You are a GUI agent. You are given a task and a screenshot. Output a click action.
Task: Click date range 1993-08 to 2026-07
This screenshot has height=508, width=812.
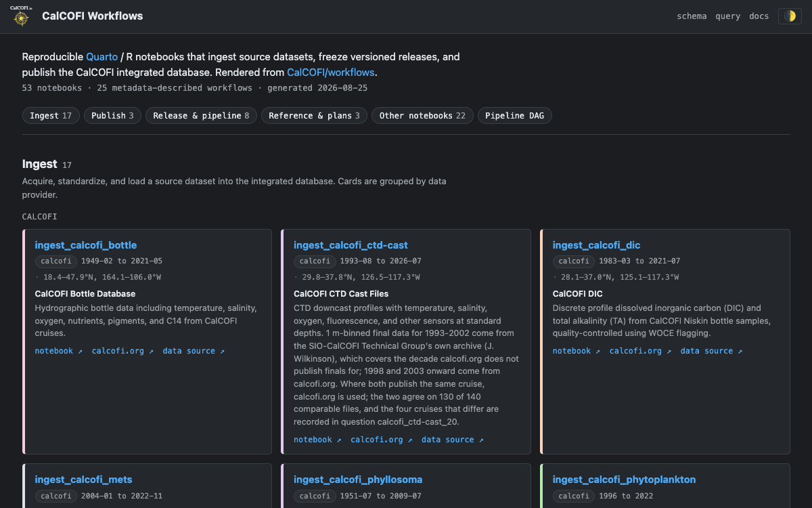[381, 261]
